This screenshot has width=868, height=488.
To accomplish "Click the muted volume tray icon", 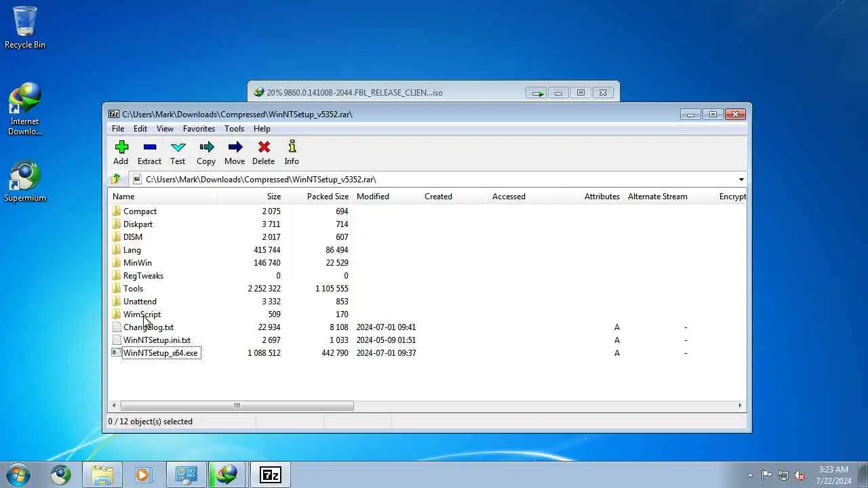I will coord(800,475).
